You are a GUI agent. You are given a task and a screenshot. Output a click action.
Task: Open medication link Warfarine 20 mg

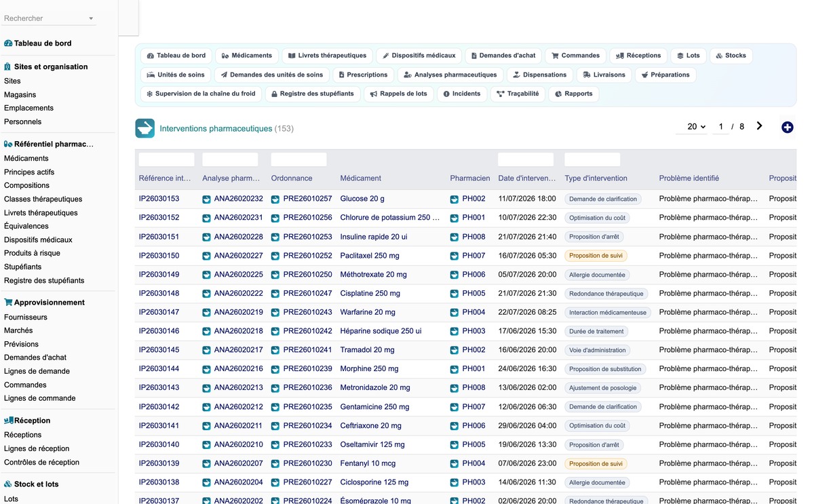(368, 312)
